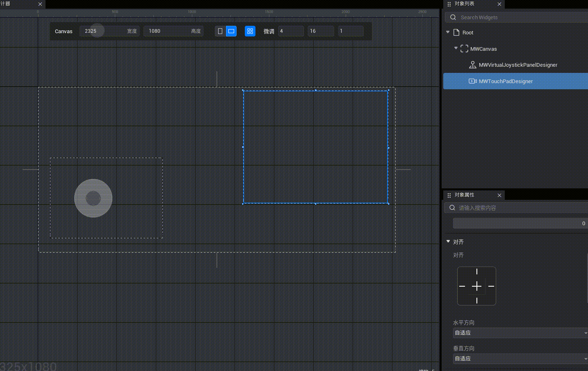Click the fine-tune field showing 4
Screen dimensions: 588x371
pyautogui.click(x=291, y=31)
